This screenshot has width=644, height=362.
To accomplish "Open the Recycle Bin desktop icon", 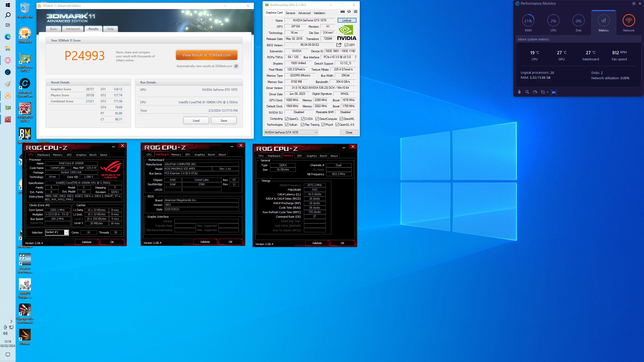I will [25, 11].
